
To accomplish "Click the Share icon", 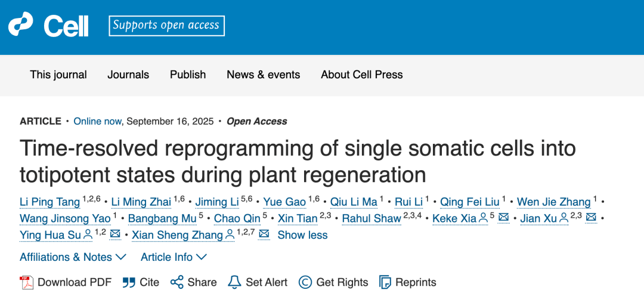I will [x=177, y=282].
